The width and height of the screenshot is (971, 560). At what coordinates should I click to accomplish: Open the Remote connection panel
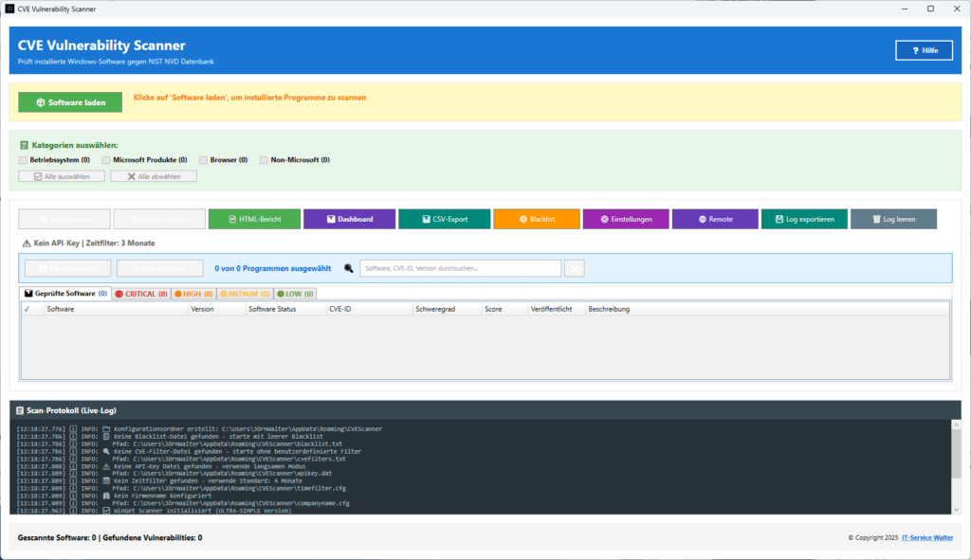tap(716, 218)
